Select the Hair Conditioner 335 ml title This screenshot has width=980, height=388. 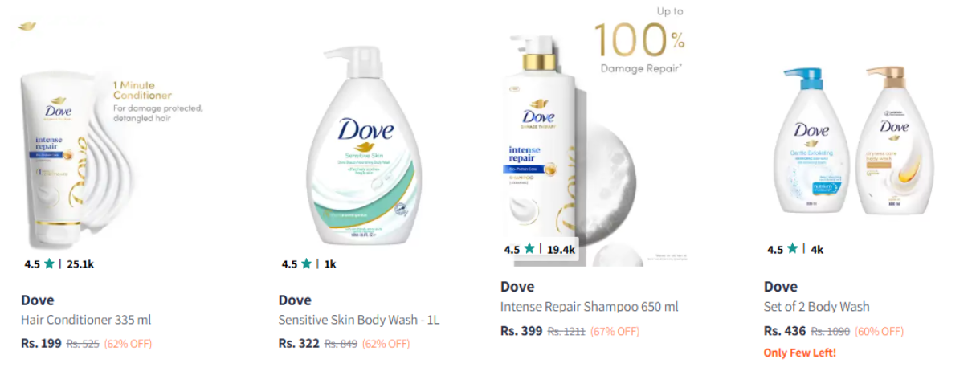(x=86, y=320)
